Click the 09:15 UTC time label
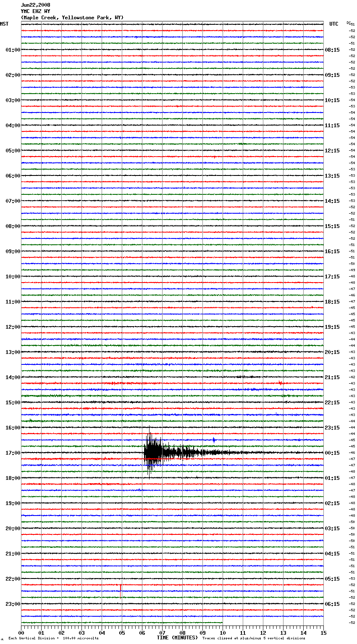The image size is (357, 644). [x=332, y=75]
